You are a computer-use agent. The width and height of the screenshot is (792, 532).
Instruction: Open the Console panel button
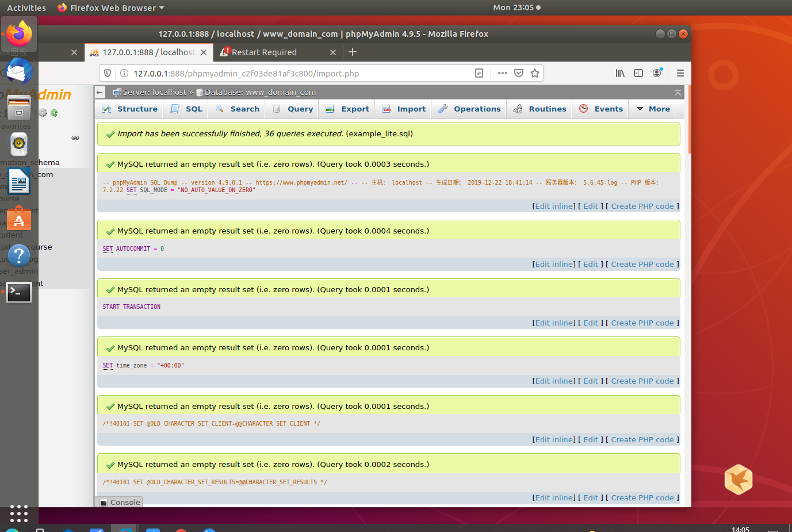pyautogui.click(x=120, y=502)
